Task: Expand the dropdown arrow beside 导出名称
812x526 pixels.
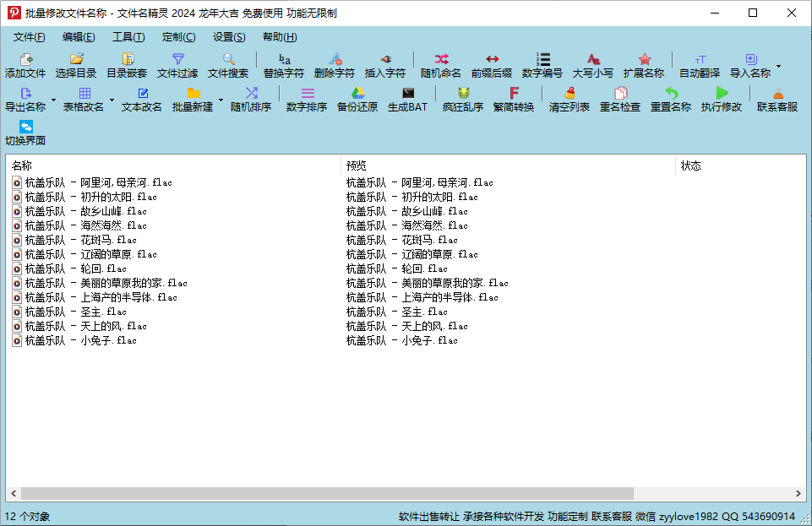Action: pos(53,100)
